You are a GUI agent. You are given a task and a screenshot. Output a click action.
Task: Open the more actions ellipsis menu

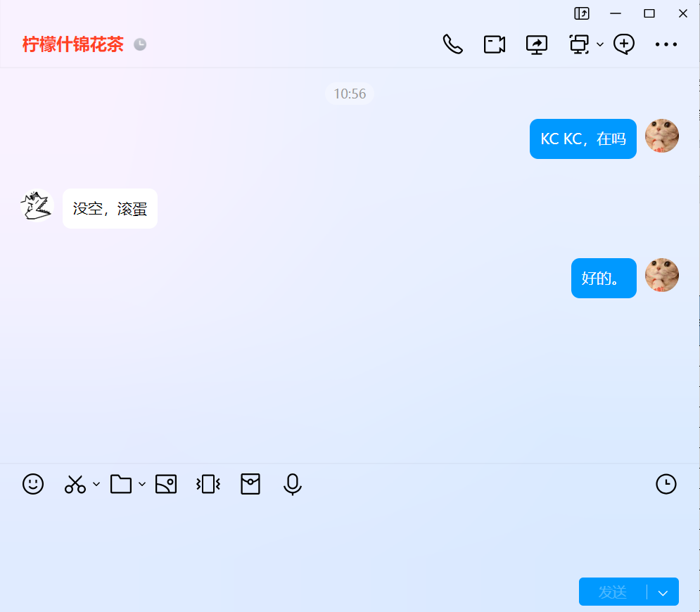pyautogui.click(x=666, y=44)
